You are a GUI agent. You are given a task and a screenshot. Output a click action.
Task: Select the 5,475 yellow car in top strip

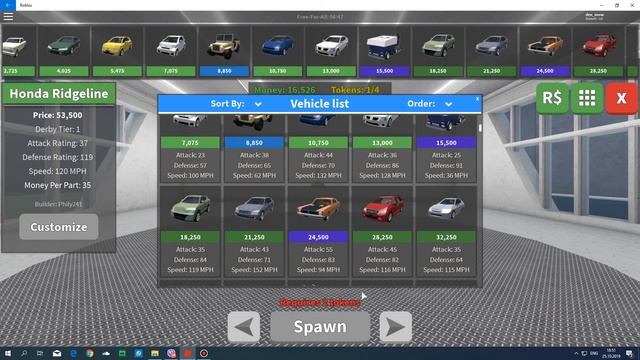pos(117,51)
